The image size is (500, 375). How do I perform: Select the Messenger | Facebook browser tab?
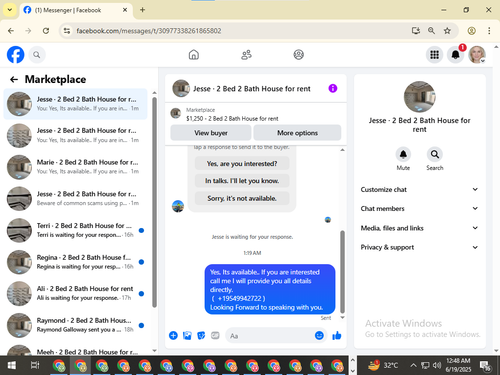[x=76, y=10]
